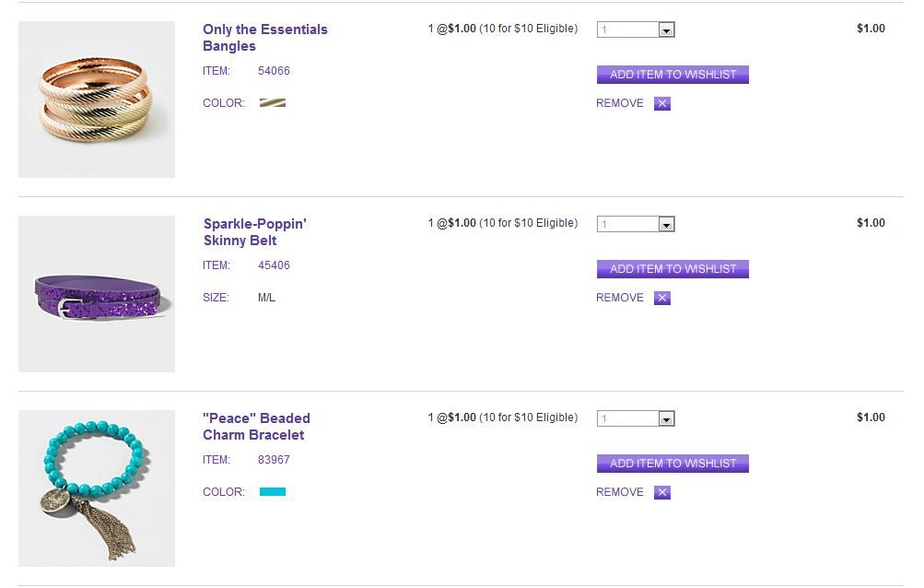Click the gold bangles product thumbnail
The width and height of the screenshot is (924, 588).
click(x=97, y=100)
